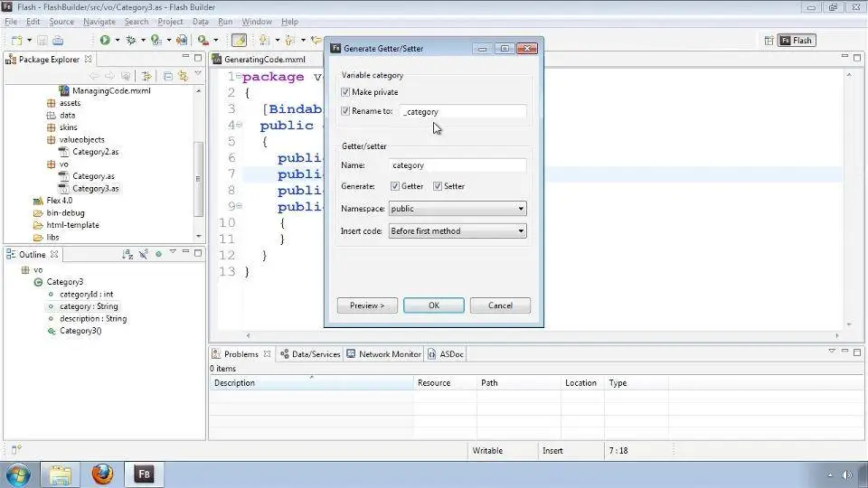Screen dimensions: 868x488
Task: Open the Source menu
Action: coord(61,22)
